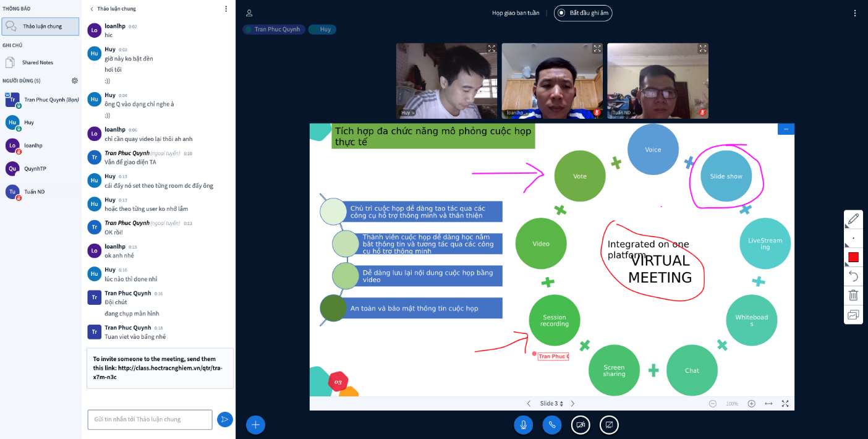Open the Slide 3 selector dropdown
868x439 pixels.
point(551,404)
